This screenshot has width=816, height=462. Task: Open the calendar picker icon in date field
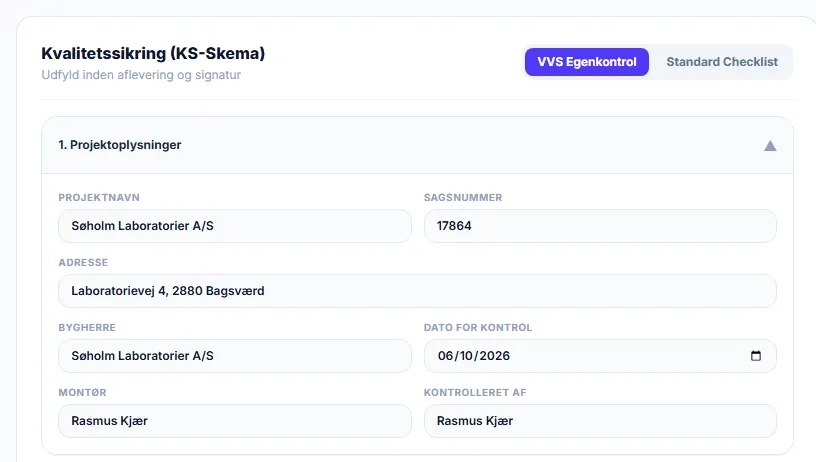coord(756,356)
